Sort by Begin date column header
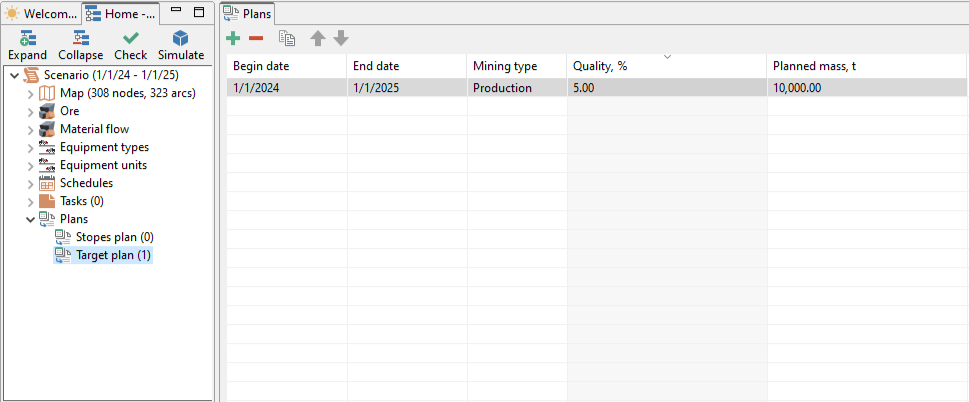Viewport: 969px width, 402px height. point(287,66)
